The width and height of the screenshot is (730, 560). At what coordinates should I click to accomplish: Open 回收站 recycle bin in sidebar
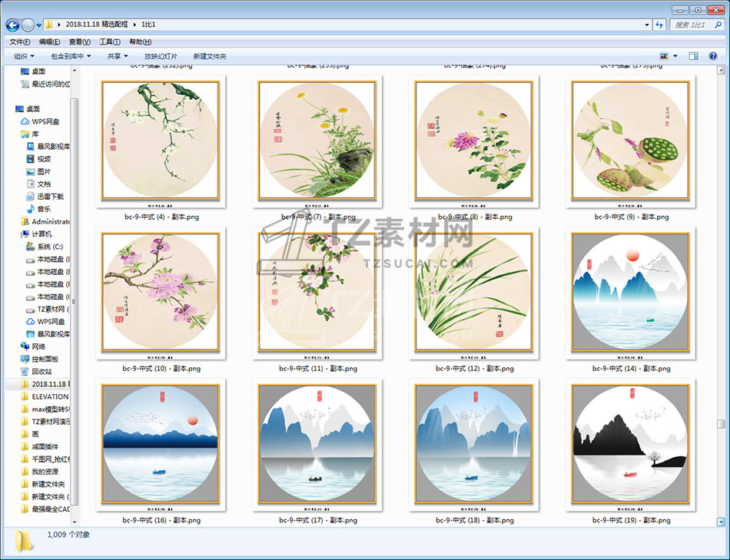tap(41, 371)
